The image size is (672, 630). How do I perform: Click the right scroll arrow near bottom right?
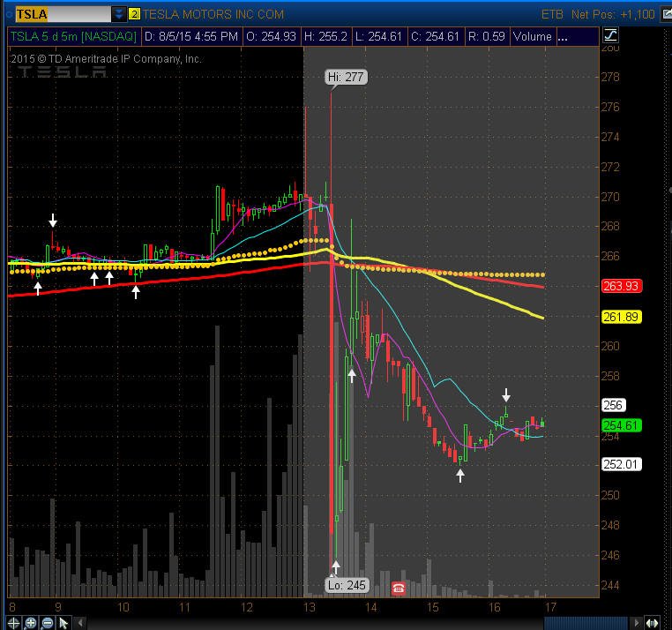click(637, 623)
